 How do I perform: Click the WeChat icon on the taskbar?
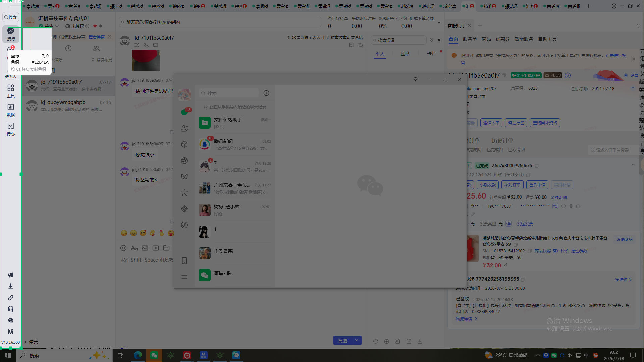(154, 355)
